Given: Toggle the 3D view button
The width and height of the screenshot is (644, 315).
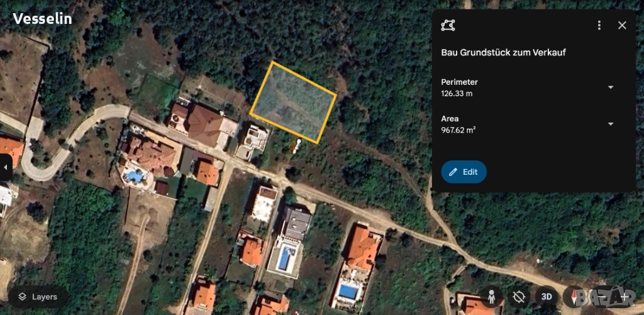Looking at the screenshot, I should [x=547, y=297].
